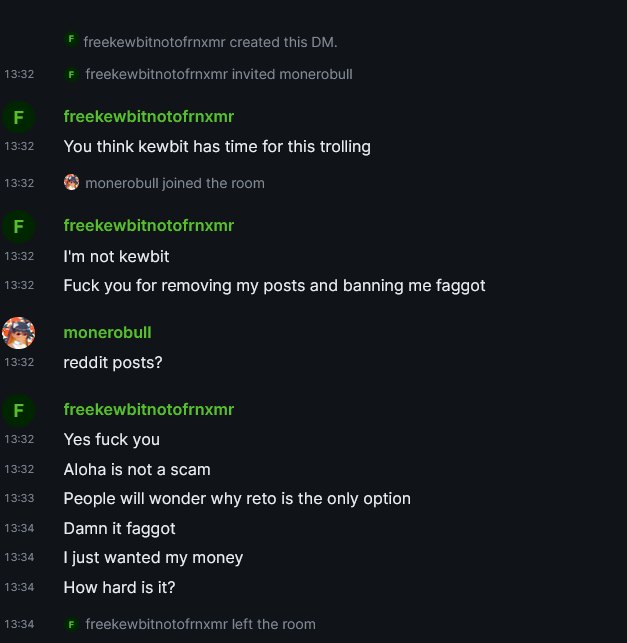The width and height of the screenshot is (627, 643).
Task: Click small F avatar beside 'left the room'
Action: pyautogui.click(x=71, y=624)
